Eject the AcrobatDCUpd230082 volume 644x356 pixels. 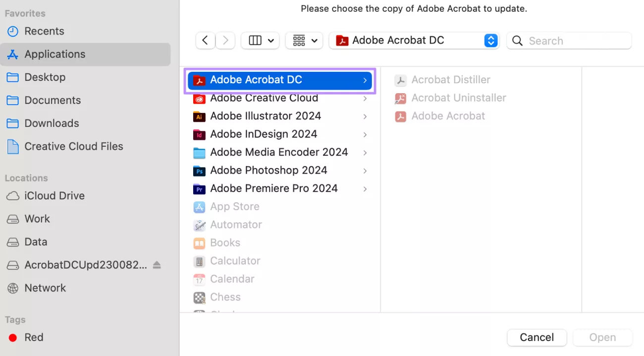tap(156, 265)
